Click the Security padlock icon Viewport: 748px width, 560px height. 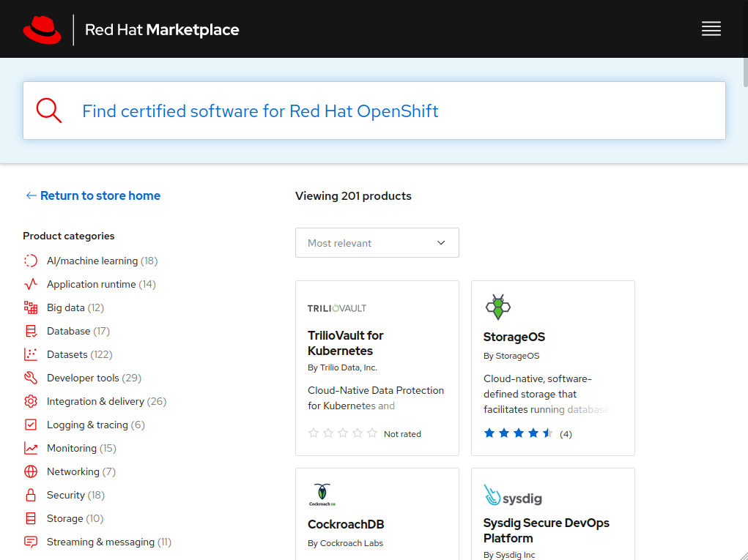coord(31,495)
